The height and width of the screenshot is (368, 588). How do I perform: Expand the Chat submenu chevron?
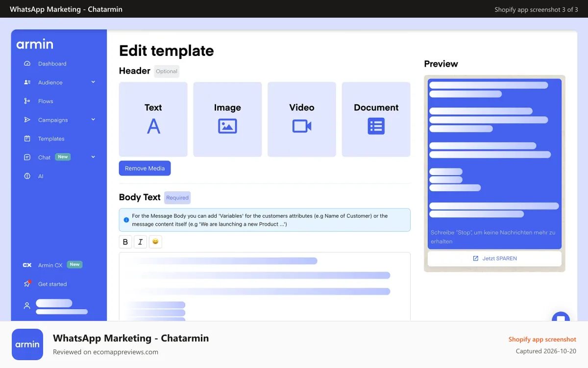click(93, 157)
